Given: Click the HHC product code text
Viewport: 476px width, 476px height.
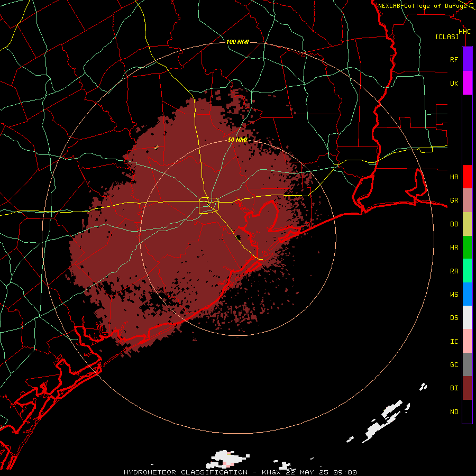Looking at the screenshot, I should pyautogui.click(x=464, y=32).
